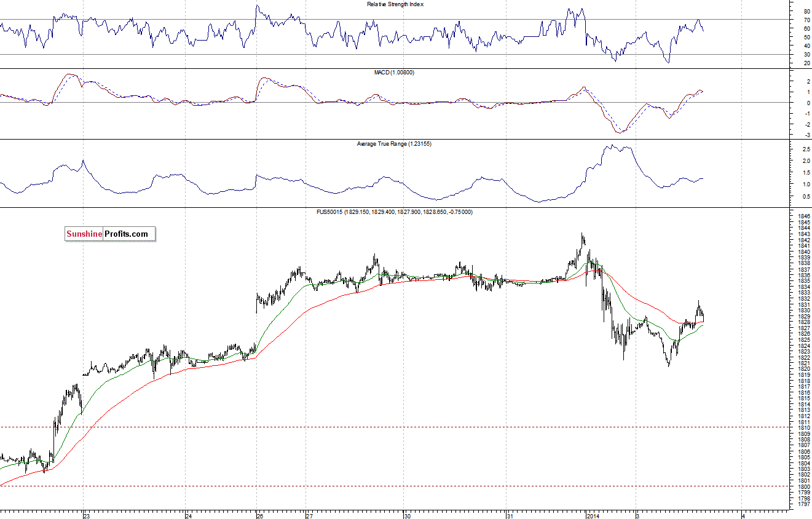This screenshot has width=812, height=519.
Task: Click the 1810 price on the price scale
Action: 804,428
